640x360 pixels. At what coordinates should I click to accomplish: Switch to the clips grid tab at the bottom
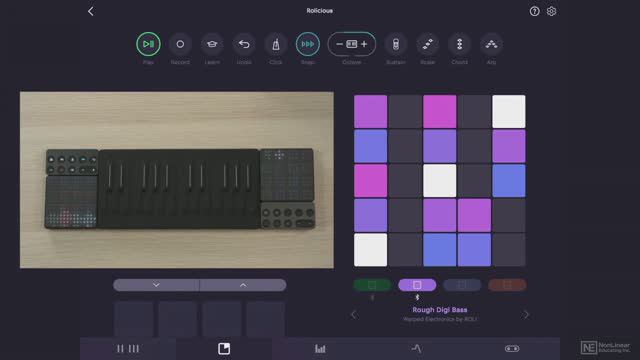click(224, 349)
